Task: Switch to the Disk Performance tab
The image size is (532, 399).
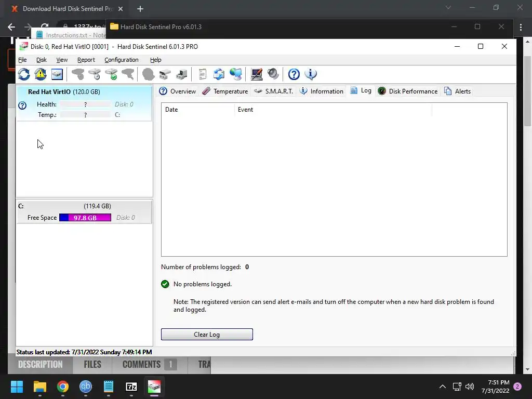Action: click(407, 91)
